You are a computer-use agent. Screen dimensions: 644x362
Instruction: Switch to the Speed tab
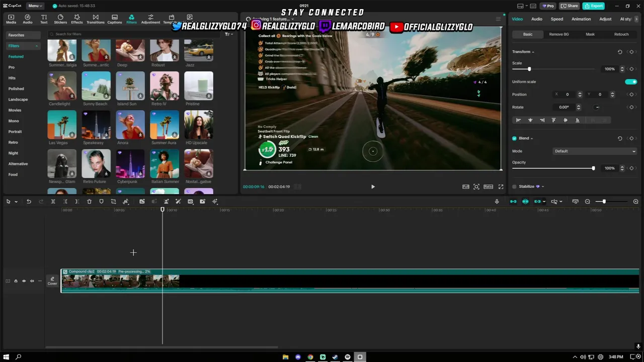click(557, 19)
